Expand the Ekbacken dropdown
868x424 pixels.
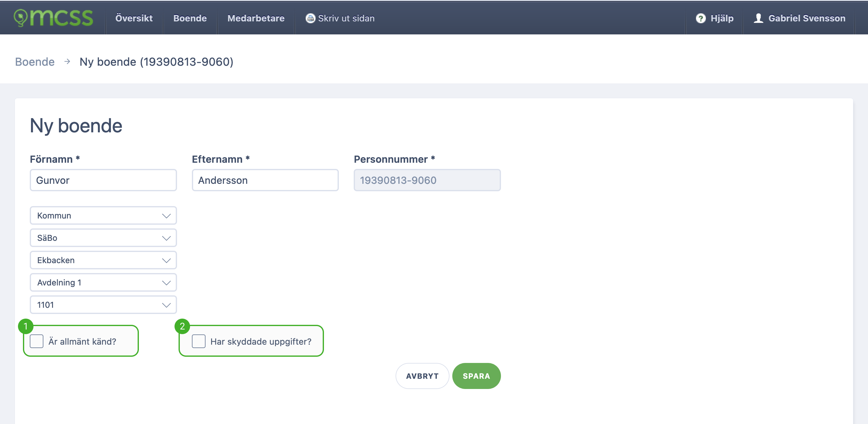(x=103, y=260)
